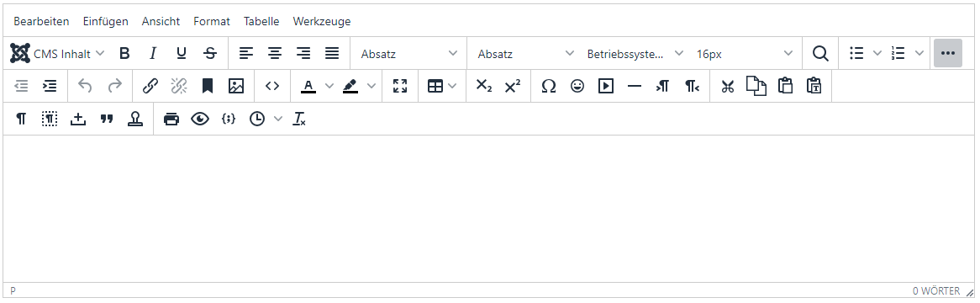Insert or edit a link
The height and width of the screenshot is (303, 980).
pos(150,87)
